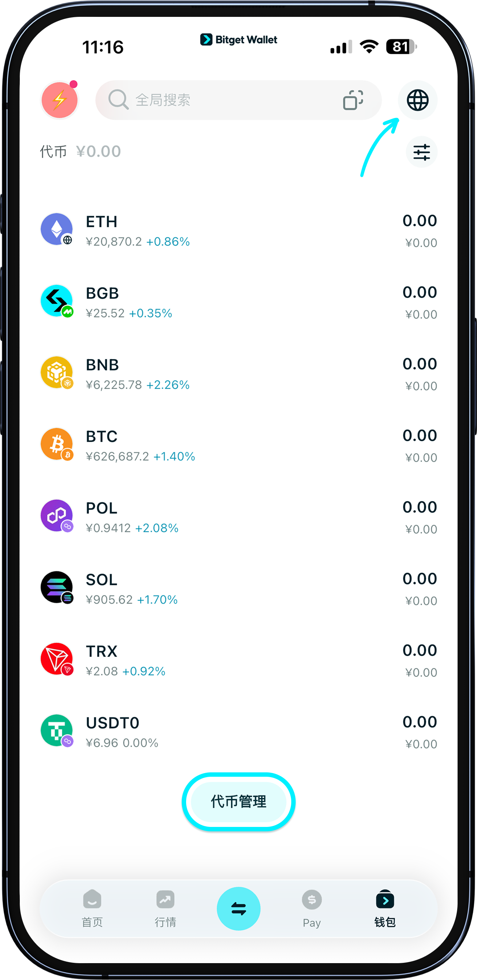Tap the lightning bolt avatar icon
This screenshot has height=980, width=477.
click(59, 100)
